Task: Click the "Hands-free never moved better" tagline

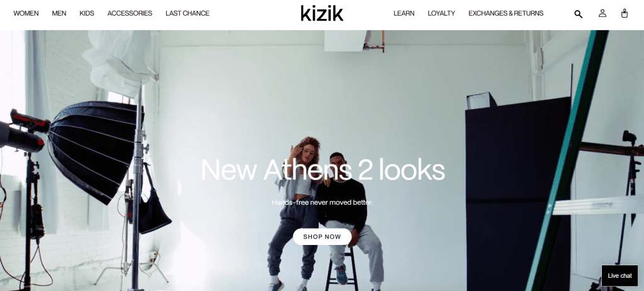Action: coord(323,203)
